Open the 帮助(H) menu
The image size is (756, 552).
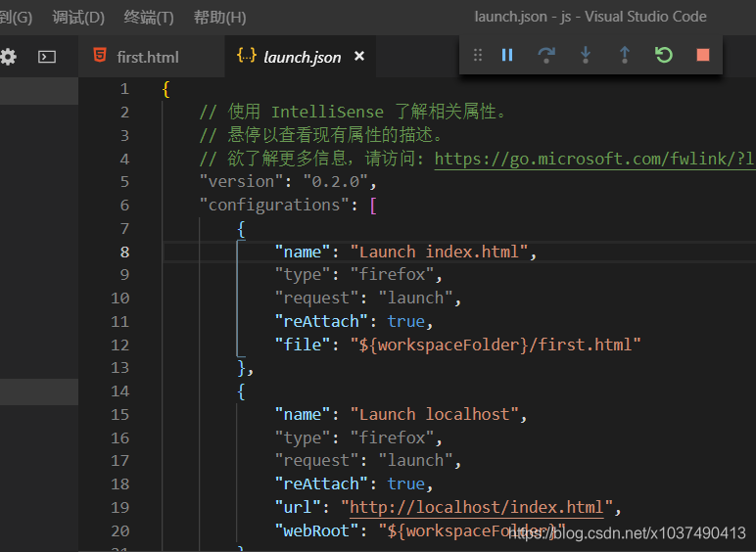click(x=220, y=18)
